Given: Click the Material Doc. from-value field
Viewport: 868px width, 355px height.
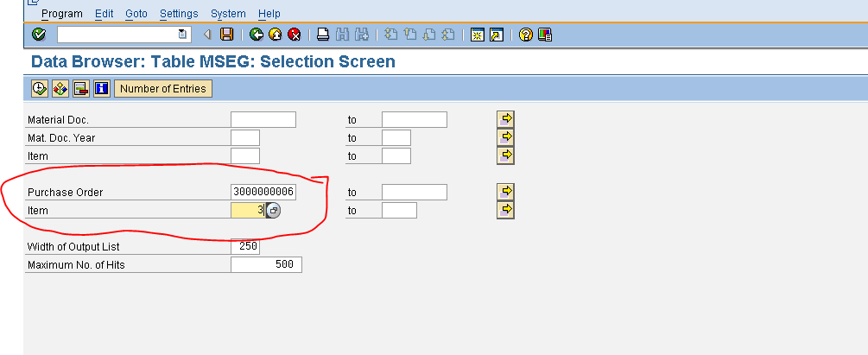Looking at the screenshot, I should click(263, 119).
